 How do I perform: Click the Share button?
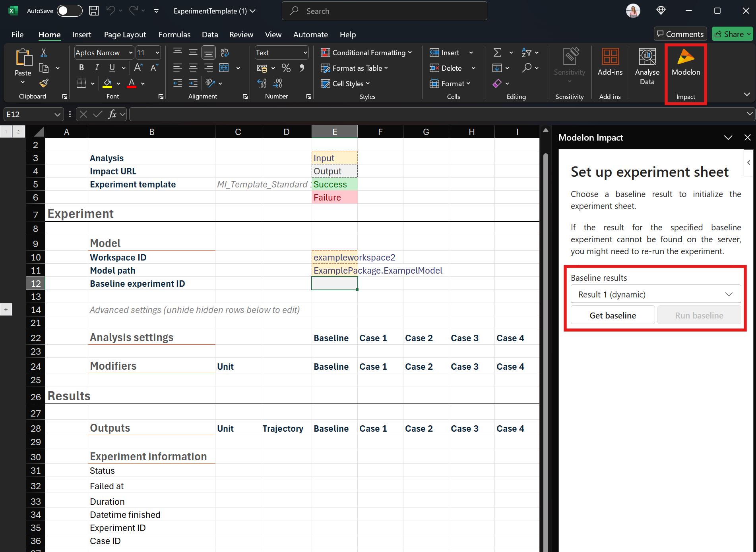pos(733,34)
